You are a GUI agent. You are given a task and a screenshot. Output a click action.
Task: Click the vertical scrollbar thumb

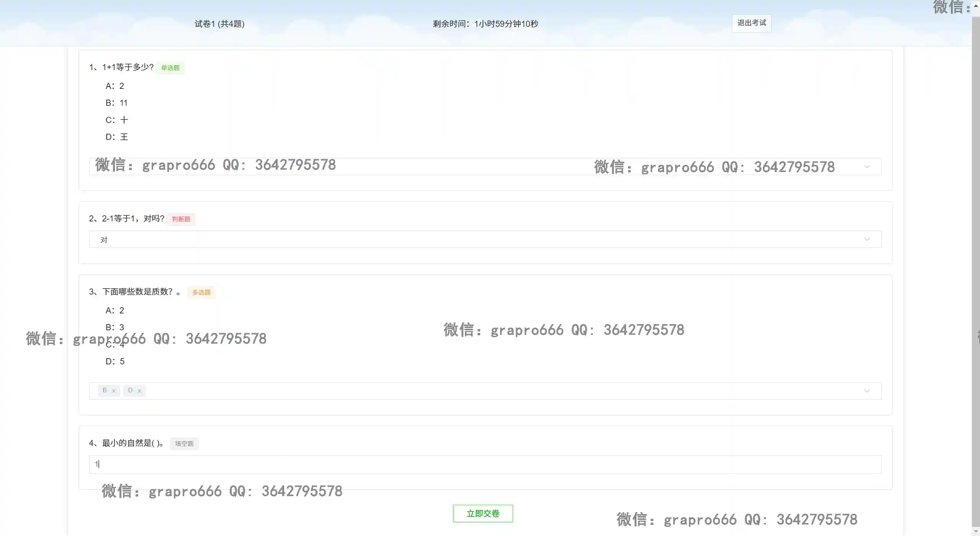click(x=975, y=268)
